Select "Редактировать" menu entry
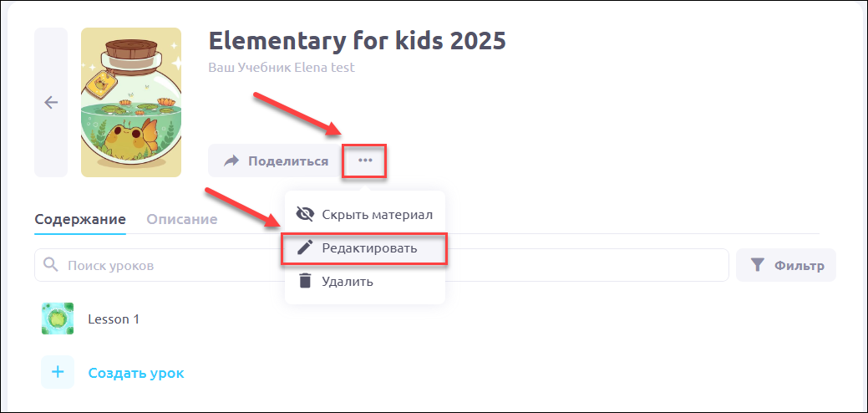Image resolution: width=868 pixels, height=413 pixels. [369, 248]
